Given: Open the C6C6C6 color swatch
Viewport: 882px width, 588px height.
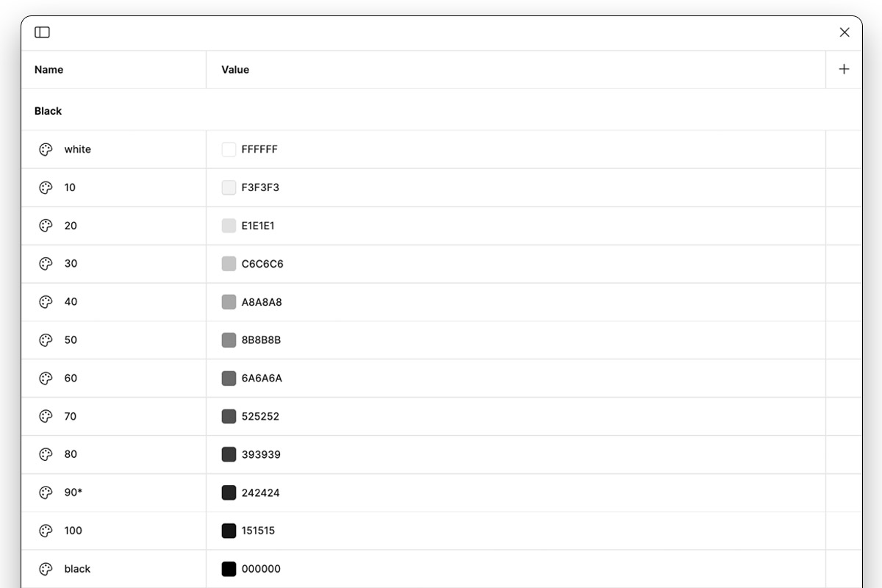Looking at the screenshot, I should point(229,264).
